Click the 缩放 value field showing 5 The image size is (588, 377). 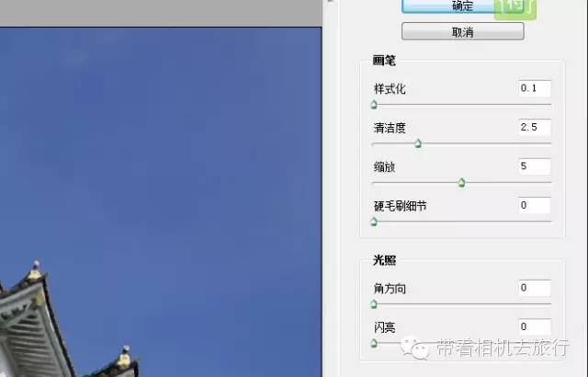pyautogui.click(x=535, y=166)
